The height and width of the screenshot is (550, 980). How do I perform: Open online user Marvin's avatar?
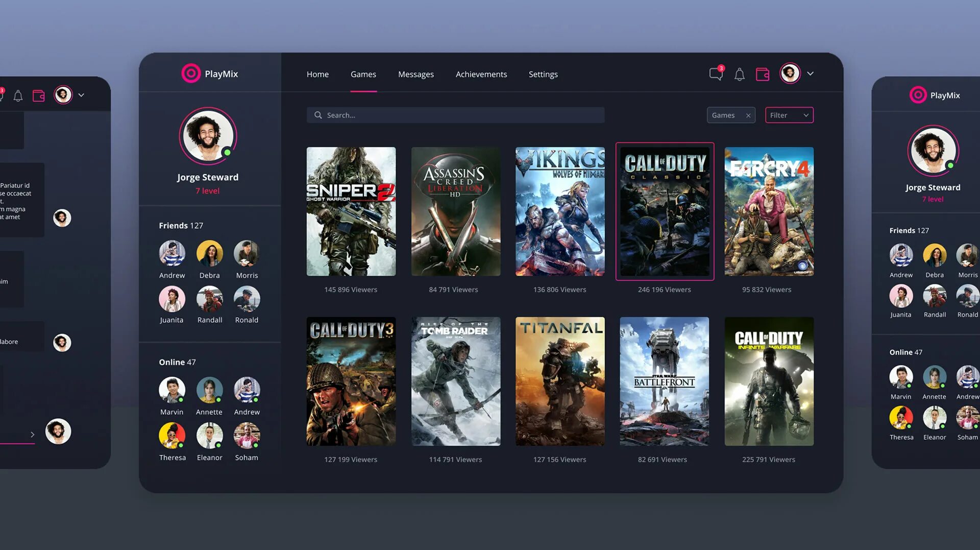172,390
